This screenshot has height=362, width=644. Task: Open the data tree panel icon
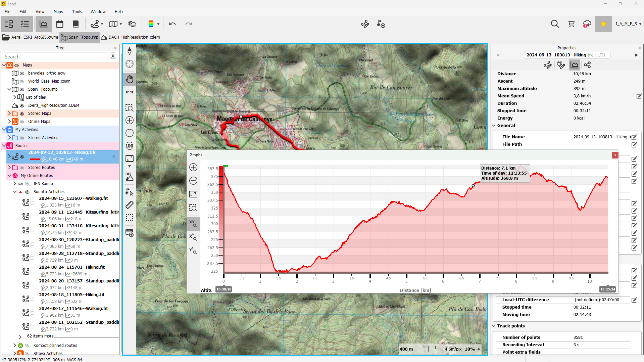click(9, 24)
